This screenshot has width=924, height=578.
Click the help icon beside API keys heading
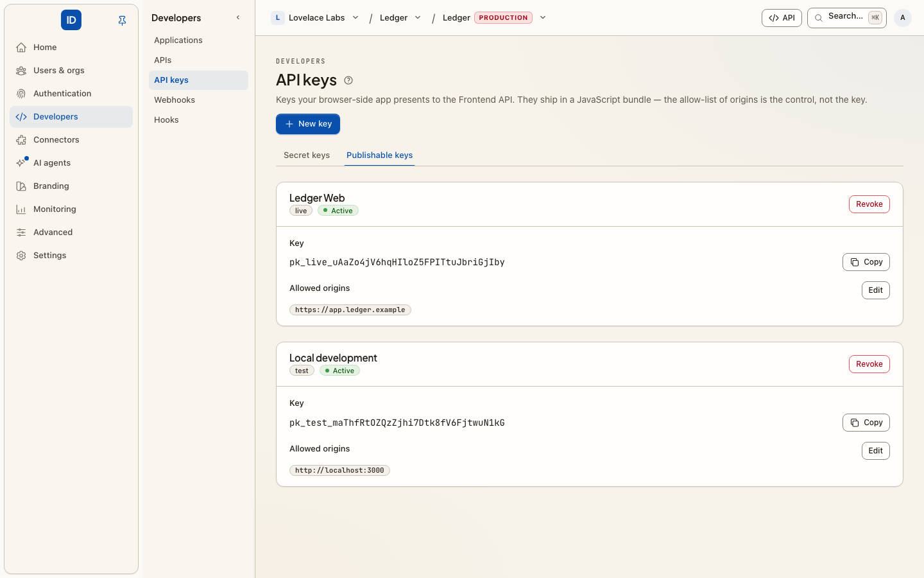click(348, 80)
